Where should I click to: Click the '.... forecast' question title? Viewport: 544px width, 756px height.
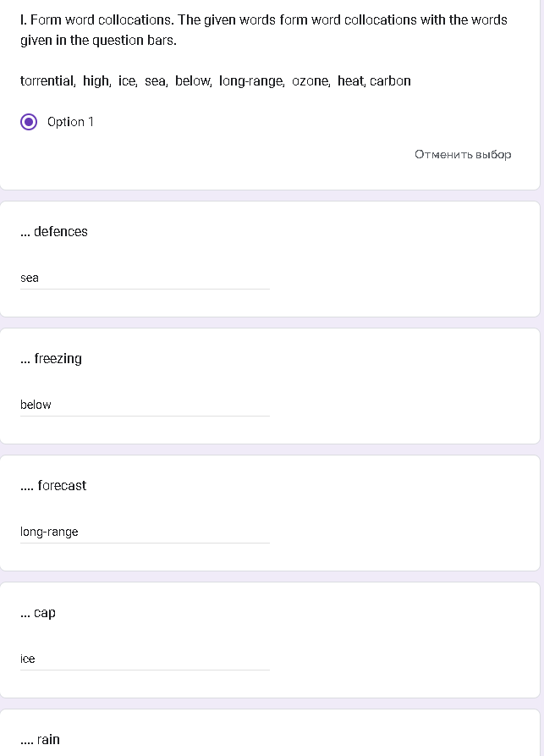[53, 486]
